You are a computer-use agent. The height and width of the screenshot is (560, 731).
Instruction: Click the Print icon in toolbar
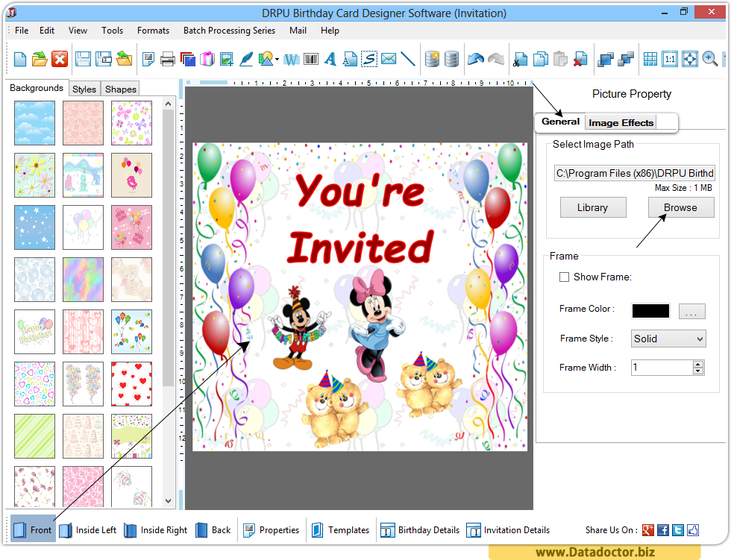(168, 60)
